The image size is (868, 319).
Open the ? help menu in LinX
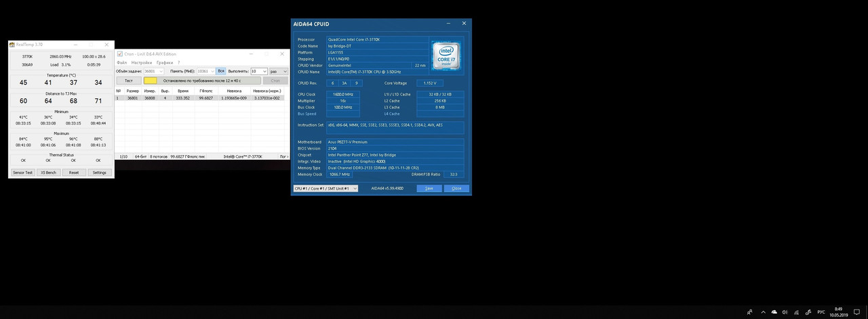coord(179,62)
